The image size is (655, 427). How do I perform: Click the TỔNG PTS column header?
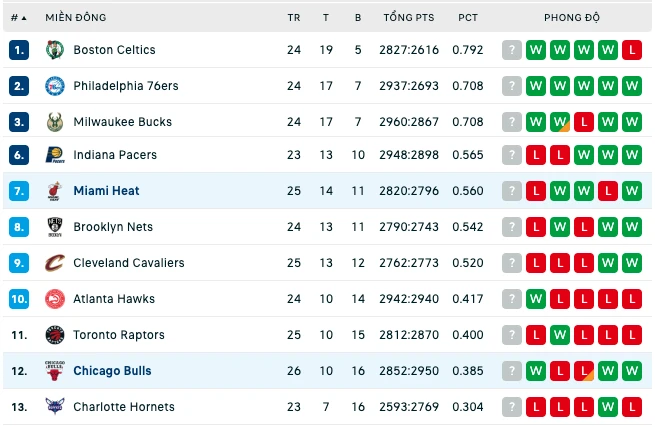[409, 18]
